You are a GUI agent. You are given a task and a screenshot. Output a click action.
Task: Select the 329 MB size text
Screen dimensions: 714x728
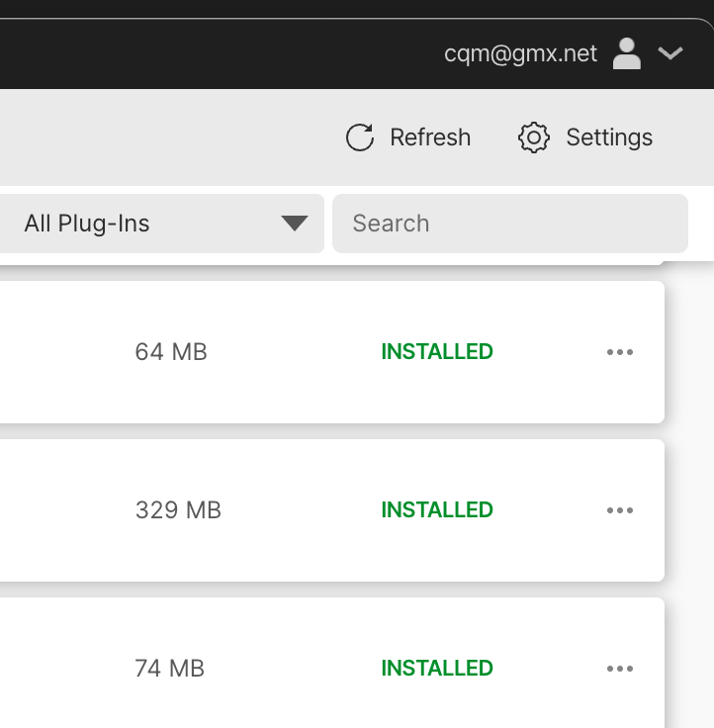(178, 510)
